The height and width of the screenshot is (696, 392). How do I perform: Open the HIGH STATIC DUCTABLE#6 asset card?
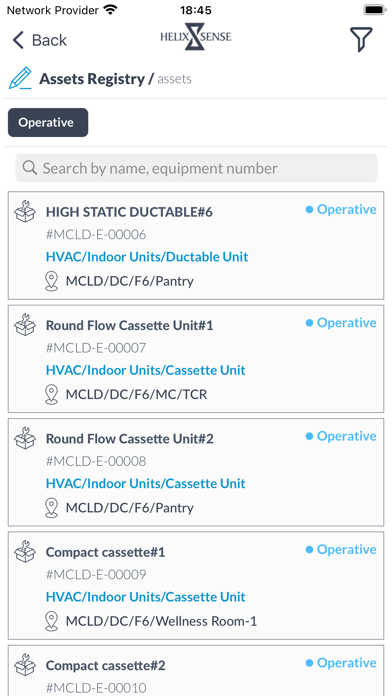coord(196,245)
